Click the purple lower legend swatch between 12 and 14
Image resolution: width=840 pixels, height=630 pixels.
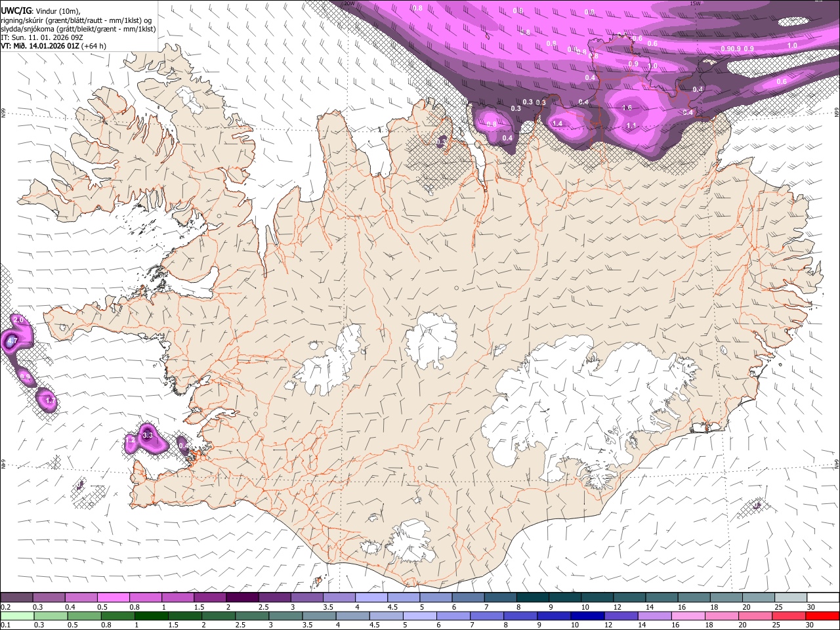pyautogui.click(x=621, y=616)
